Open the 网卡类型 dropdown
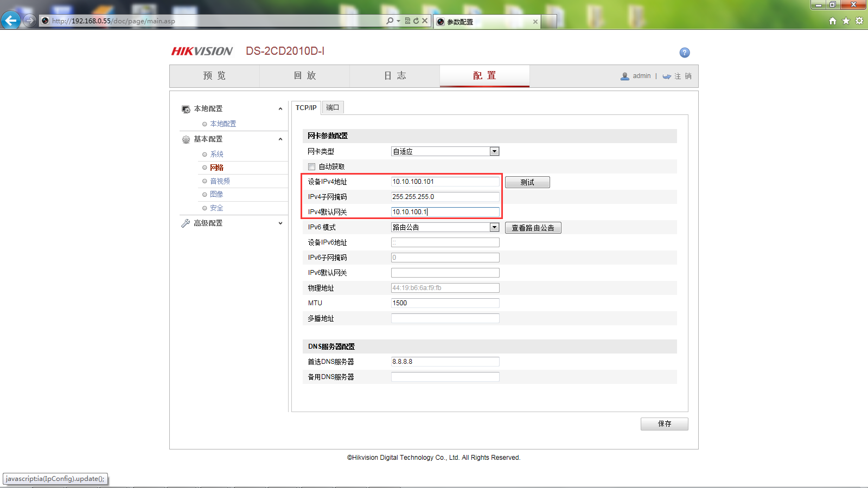 [494, 152]
